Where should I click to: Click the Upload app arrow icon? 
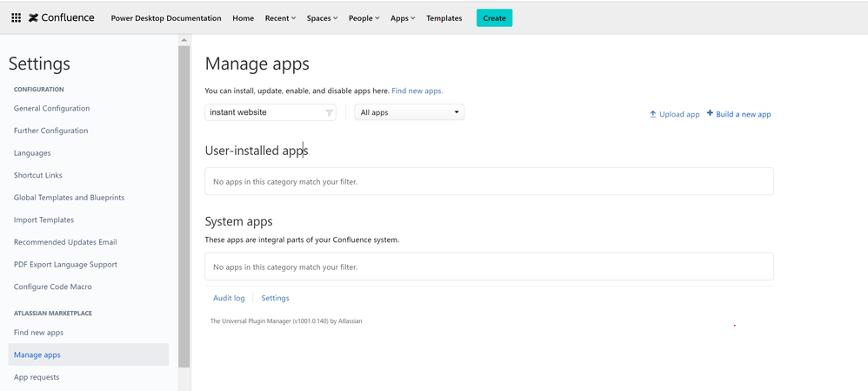pos(653,114)
